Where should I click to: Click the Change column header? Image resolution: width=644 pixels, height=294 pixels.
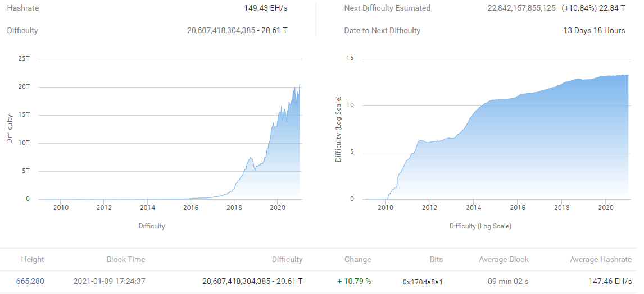357,259
